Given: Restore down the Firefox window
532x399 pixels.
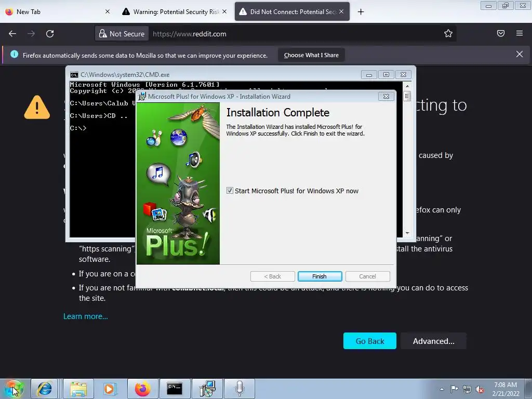Looking at the screenshot, I should tap(506, 6).
